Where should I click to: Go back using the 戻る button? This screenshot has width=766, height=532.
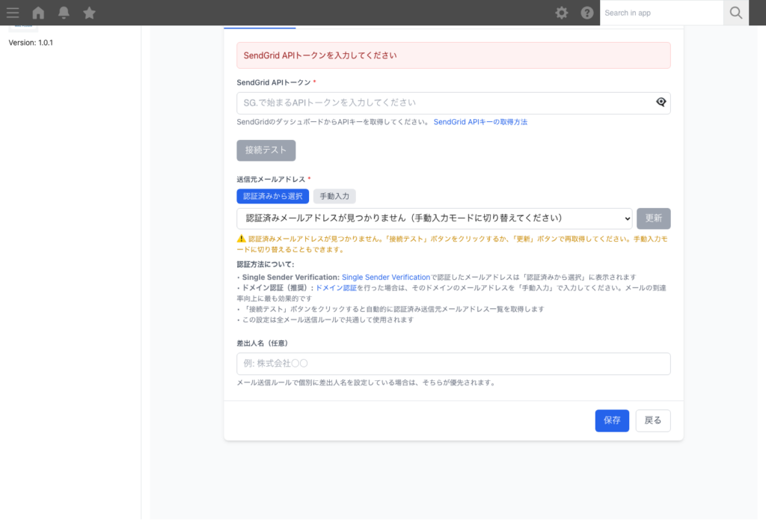coord(652,421)
